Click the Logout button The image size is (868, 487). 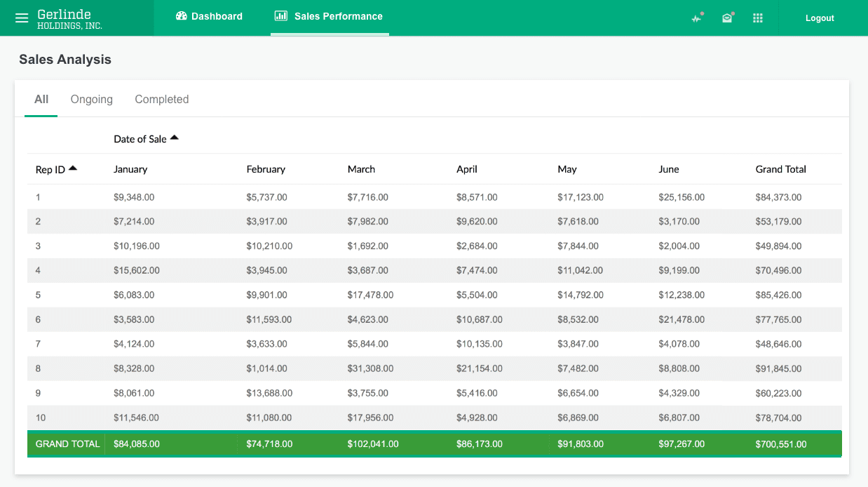point(820,18)
